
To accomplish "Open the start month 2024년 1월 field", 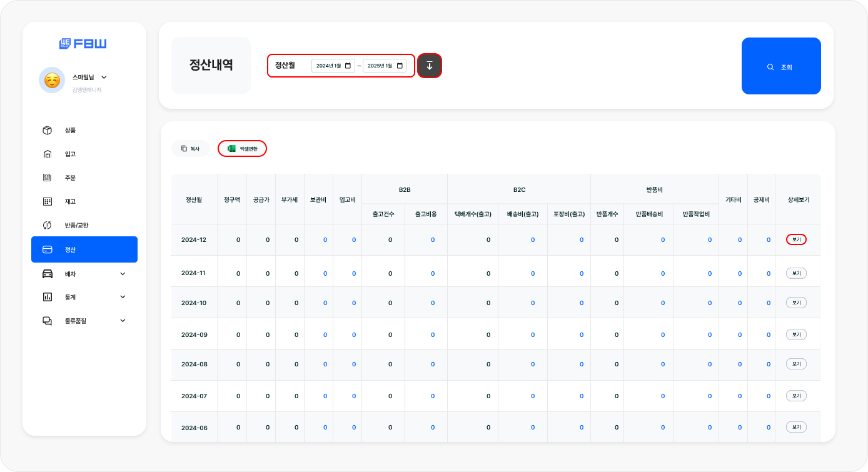I will click(333, 66).
